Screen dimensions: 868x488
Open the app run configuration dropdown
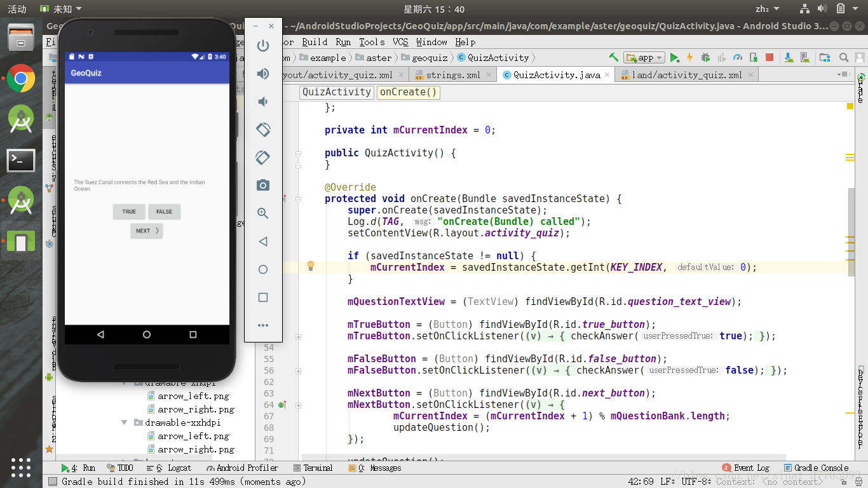(644, 57)
